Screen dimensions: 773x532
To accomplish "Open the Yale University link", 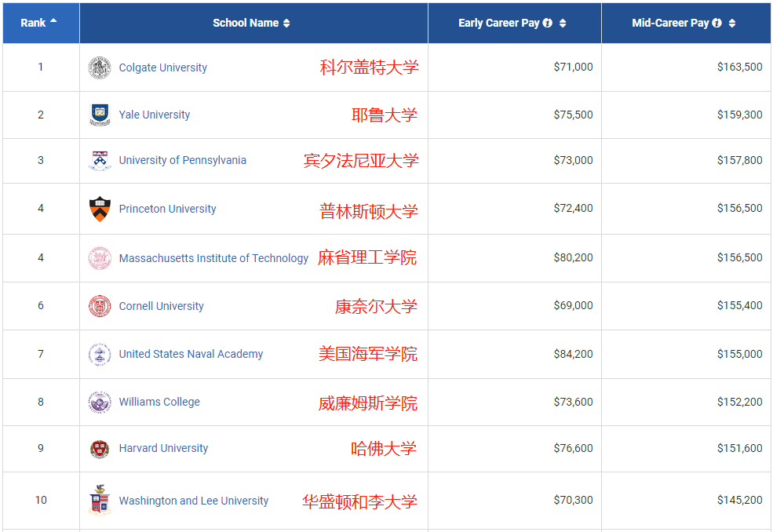I will 155,115.
